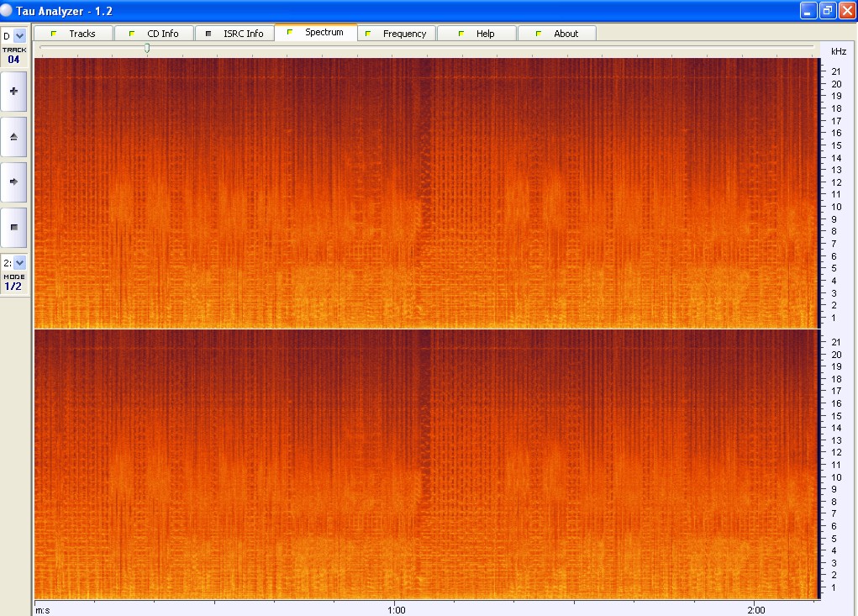Select the ISRC Info tab
858x616 pixels.
pos(234,34)
